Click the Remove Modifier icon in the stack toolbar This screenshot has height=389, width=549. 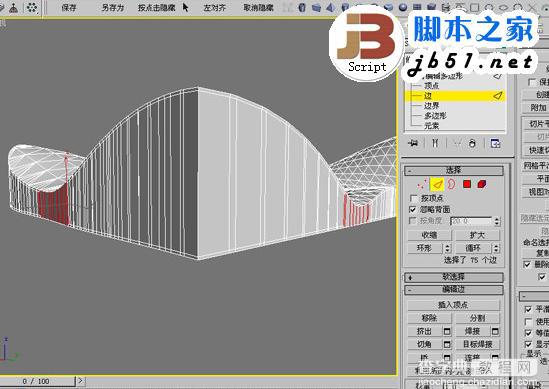point(472,143)
